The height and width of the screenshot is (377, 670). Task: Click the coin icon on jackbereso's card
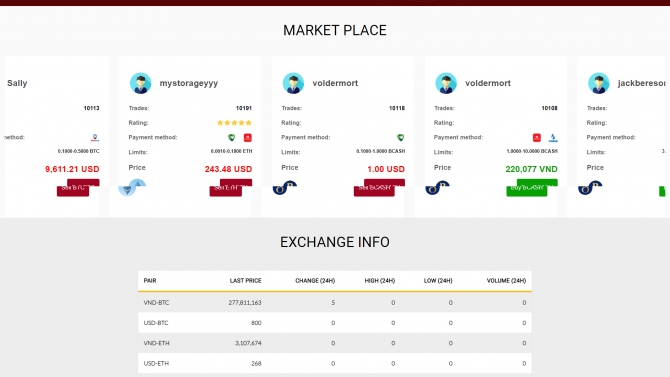[590, 188]
